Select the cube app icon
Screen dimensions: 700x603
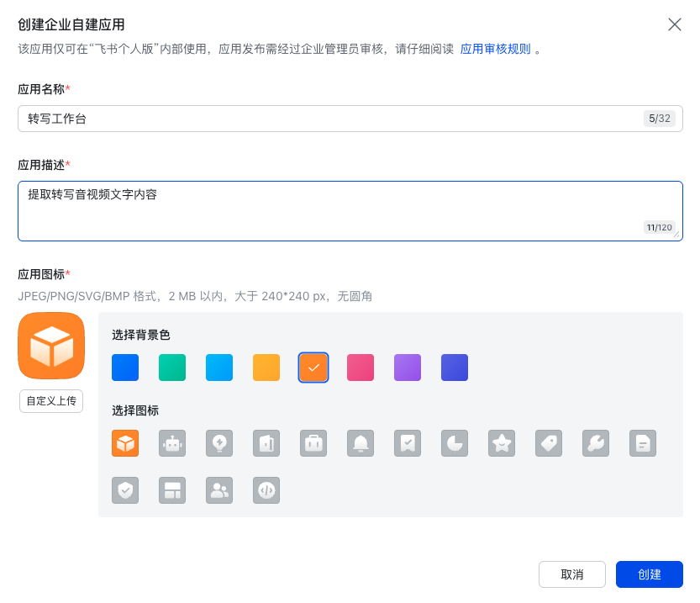pyautogui.click(x=125, y=443)
